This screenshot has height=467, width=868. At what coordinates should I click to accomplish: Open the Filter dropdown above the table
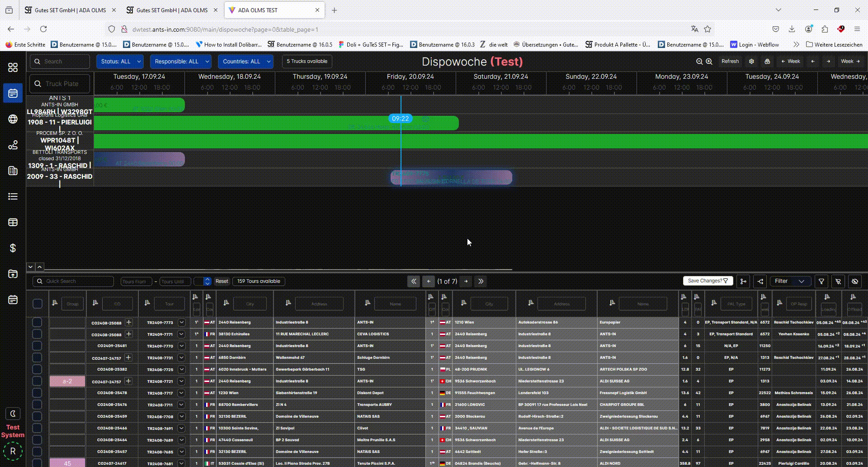(x=790, y=281)
